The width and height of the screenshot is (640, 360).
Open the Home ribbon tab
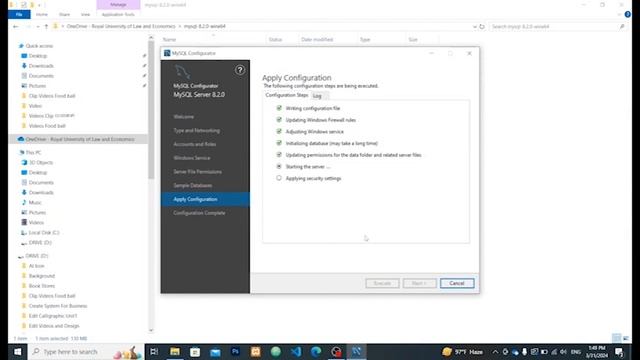point(42,14)
